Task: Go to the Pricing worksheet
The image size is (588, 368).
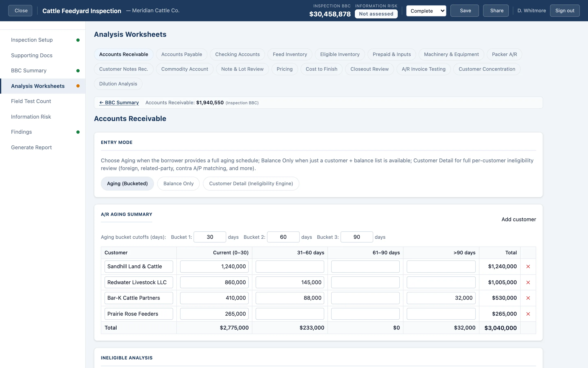Action: pos(285,69)
